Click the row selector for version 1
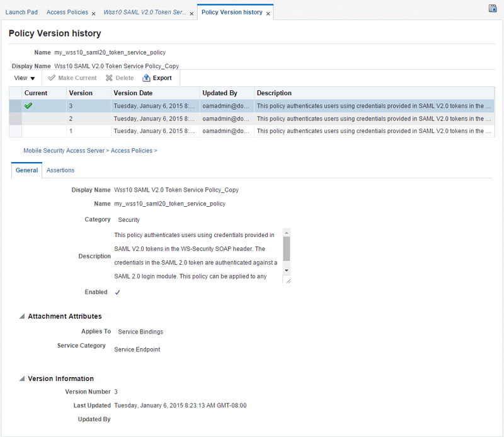 (x=15, y=131)
